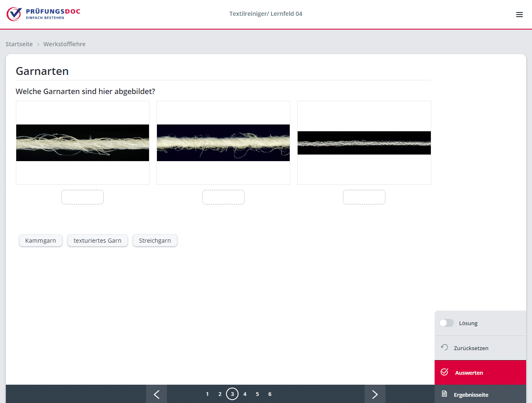This screenshot has height=403, width=532.
Task: Navigate to question page 6
Action: pos(270,394)
